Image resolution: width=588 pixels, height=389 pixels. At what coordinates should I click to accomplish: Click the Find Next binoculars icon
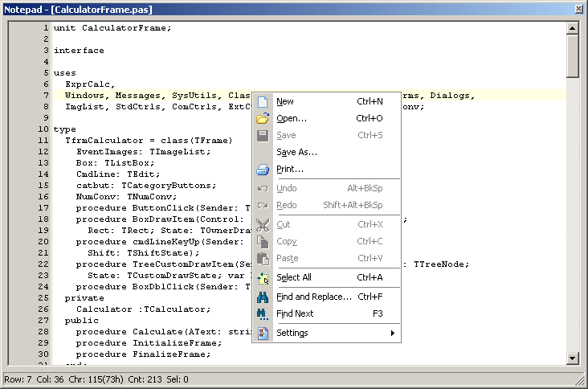[263, 314]
